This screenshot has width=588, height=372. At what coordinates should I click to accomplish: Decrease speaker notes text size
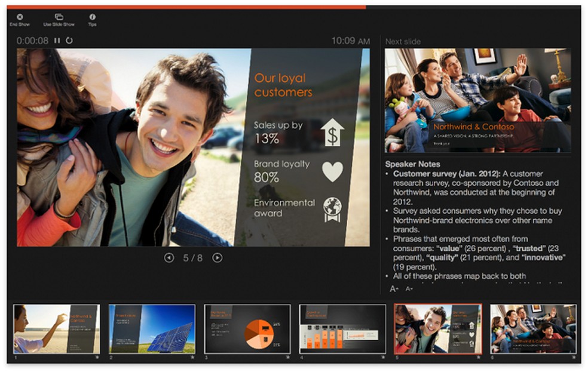tap(409, 288)
